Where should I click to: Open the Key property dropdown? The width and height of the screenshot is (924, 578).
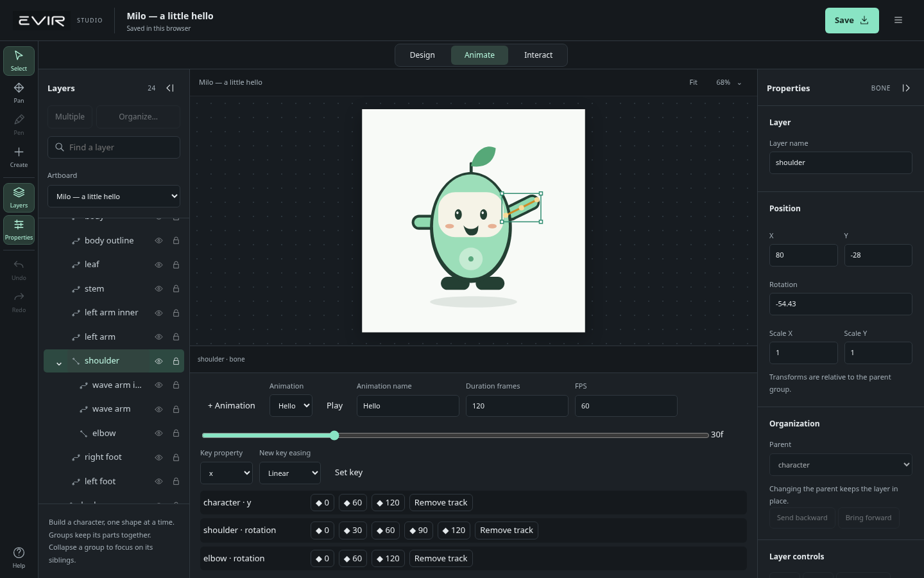point(226,473)
